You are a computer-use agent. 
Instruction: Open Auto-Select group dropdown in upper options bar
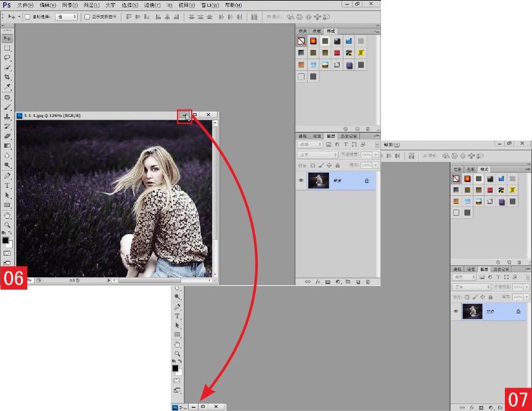click(x=66, y=17)
